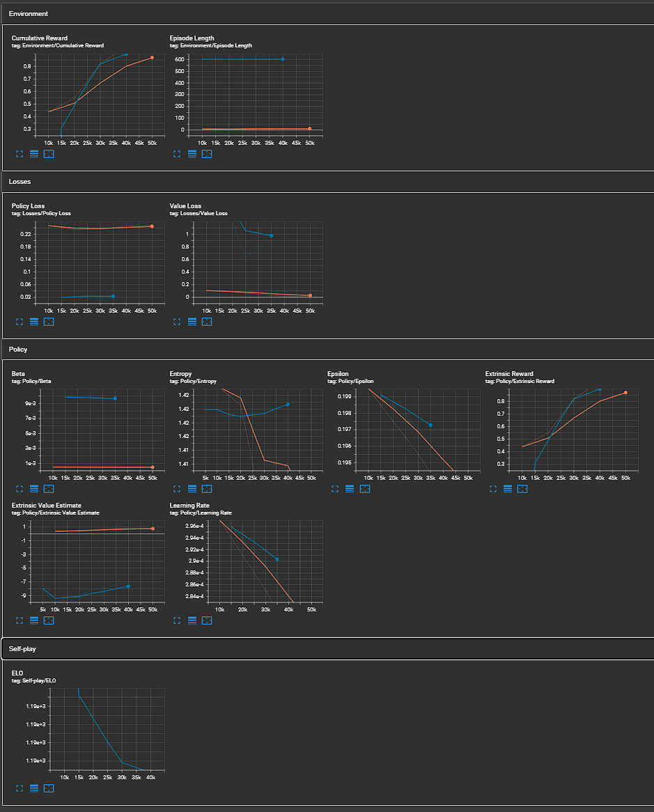Fit Extrinsic Value Estimate chart to data

(x=49, y=620)
